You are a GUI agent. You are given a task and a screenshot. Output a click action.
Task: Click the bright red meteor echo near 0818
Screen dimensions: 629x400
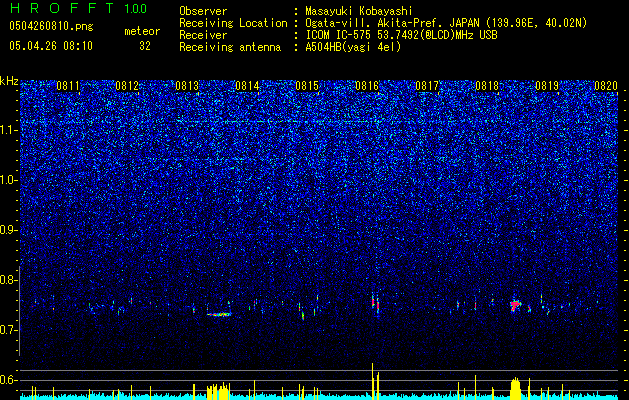tap(515, 306)
